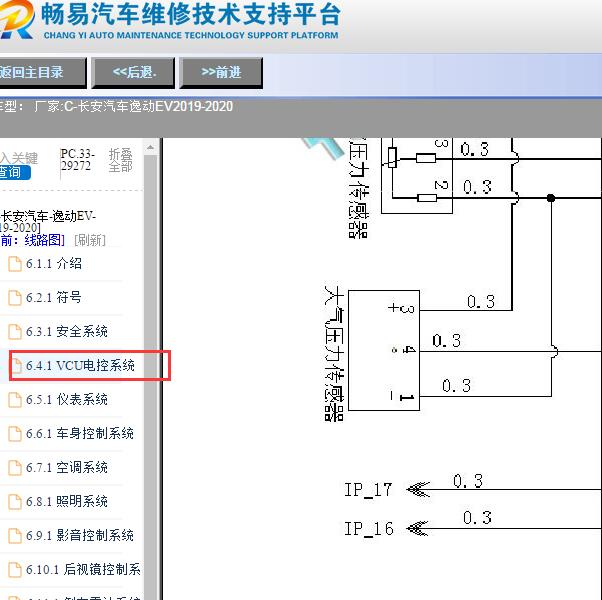
Task: Click the document icon beside 6.9.1 影音控制系统
Action: click(x=15, y=536)
